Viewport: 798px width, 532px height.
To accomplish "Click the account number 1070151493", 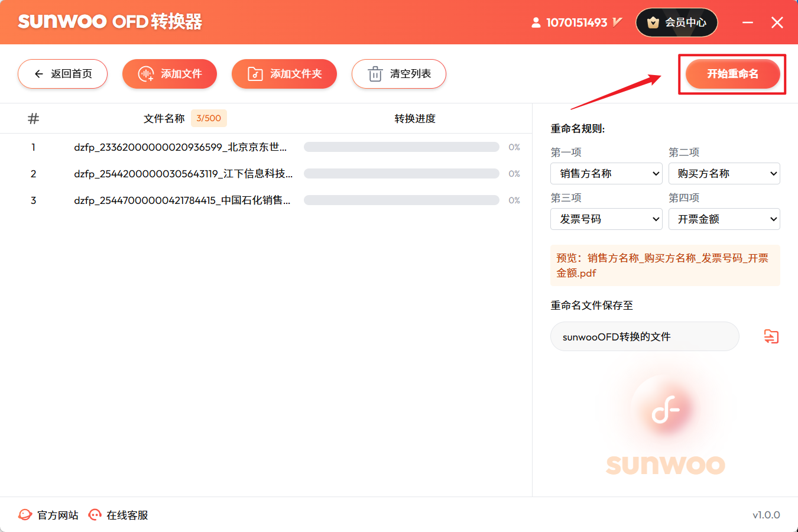I will (x=577, y=22).
